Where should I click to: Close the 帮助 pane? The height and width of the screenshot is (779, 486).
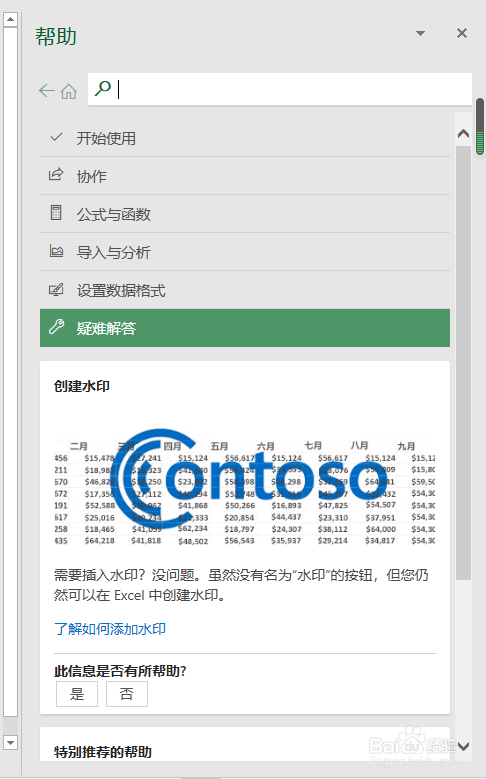(462, 33)
